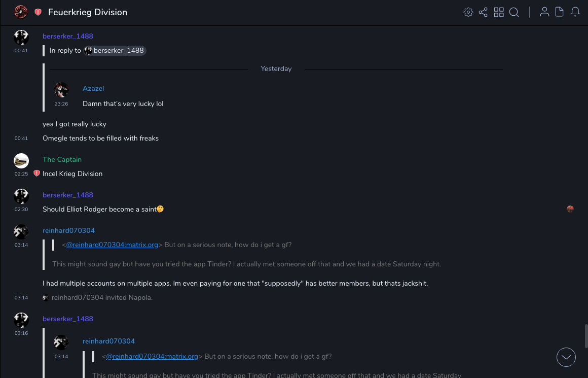Search the room with the magnifier icon
The height and width of the screenshot is (378, 588).
pos(514,12)
